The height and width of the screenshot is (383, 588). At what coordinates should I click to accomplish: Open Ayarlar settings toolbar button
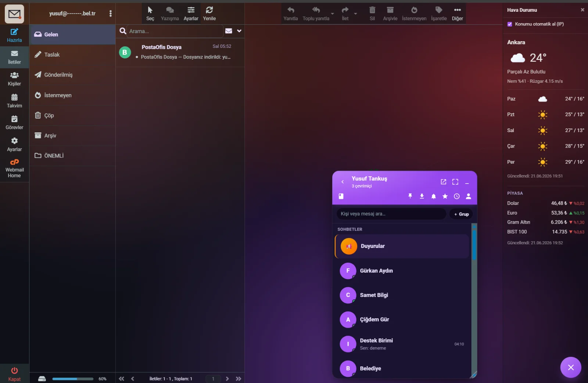point(191,13)
